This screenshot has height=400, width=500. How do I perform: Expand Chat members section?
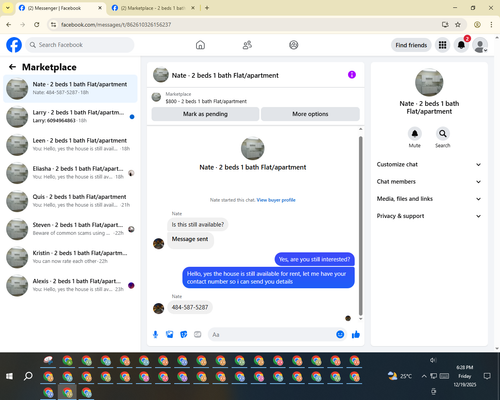pos(429,182)
